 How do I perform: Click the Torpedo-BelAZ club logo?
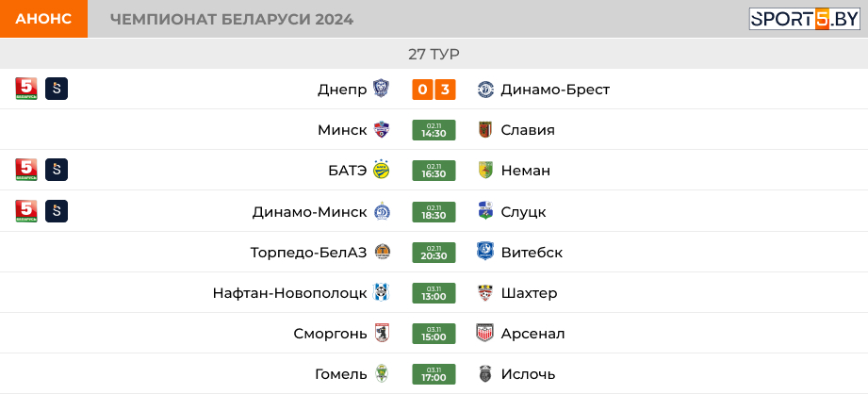click(x=382, y=253)
